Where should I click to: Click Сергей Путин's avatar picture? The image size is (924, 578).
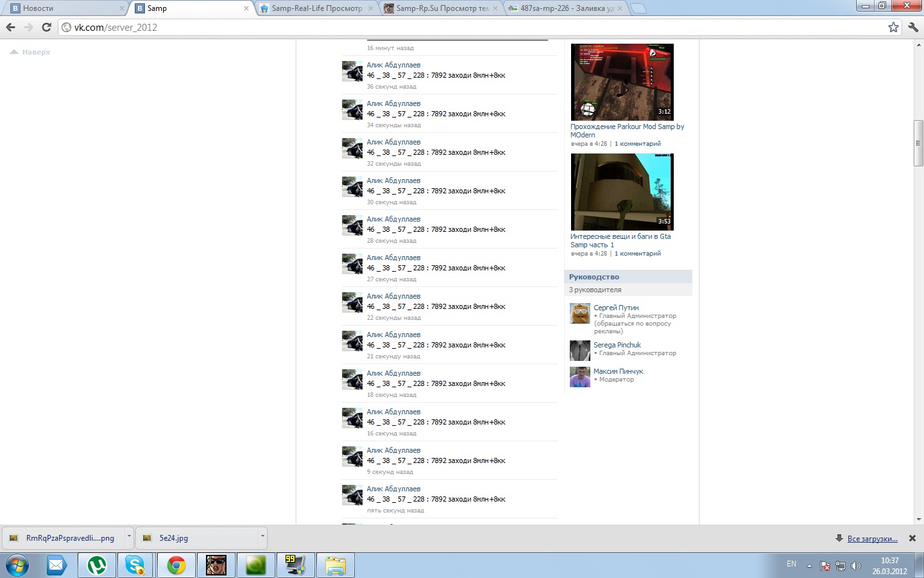pyautogui.click(x=580, y=313)
